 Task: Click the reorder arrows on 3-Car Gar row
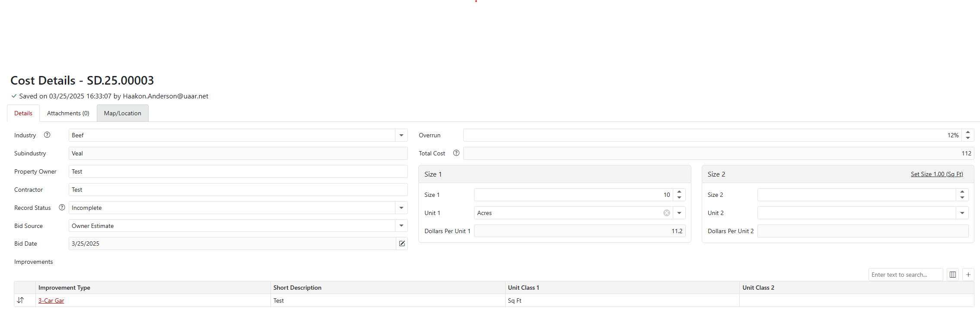20,300
